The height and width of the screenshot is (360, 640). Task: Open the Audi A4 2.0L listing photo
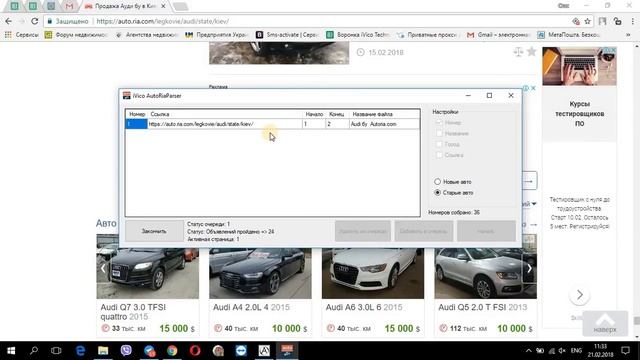pos(260,273)
